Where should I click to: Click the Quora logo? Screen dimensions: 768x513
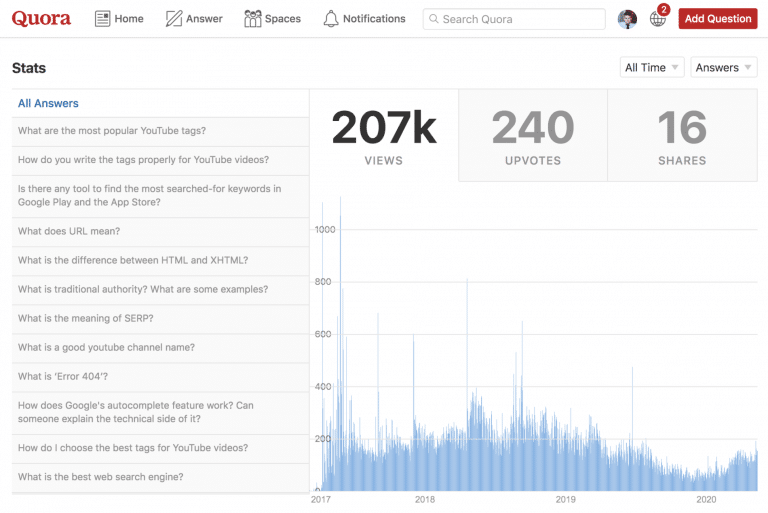(x=41, y=19)
